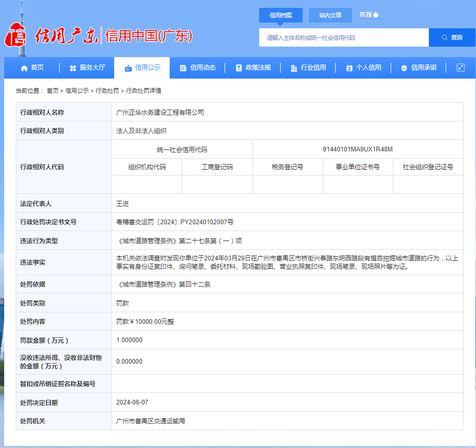Click the grid icon on 服务大厅
Viewport: 476px width, 448px height.
(x=72, y=68)
